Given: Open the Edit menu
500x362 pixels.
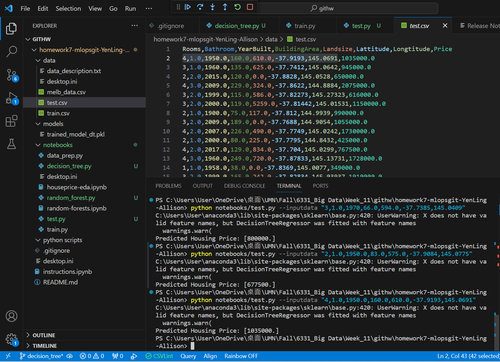Looking at the screenshot, I should (x=43, y=9).
